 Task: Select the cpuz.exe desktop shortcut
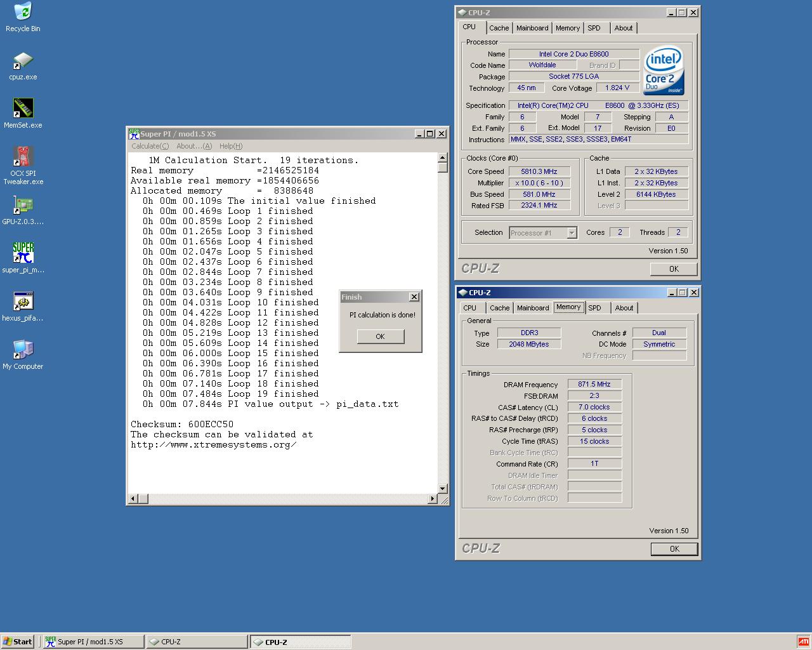tap(23, 66)
